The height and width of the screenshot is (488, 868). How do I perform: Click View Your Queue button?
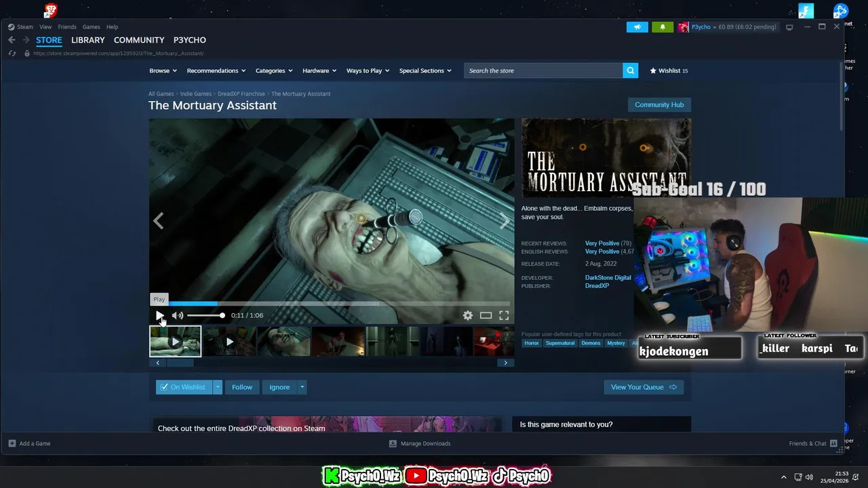point(644,387)
